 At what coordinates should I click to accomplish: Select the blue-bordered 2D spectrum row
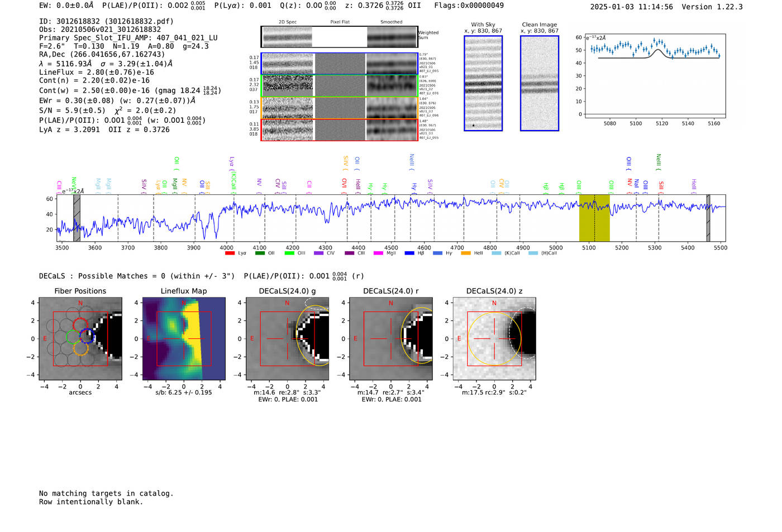[339, 64]
